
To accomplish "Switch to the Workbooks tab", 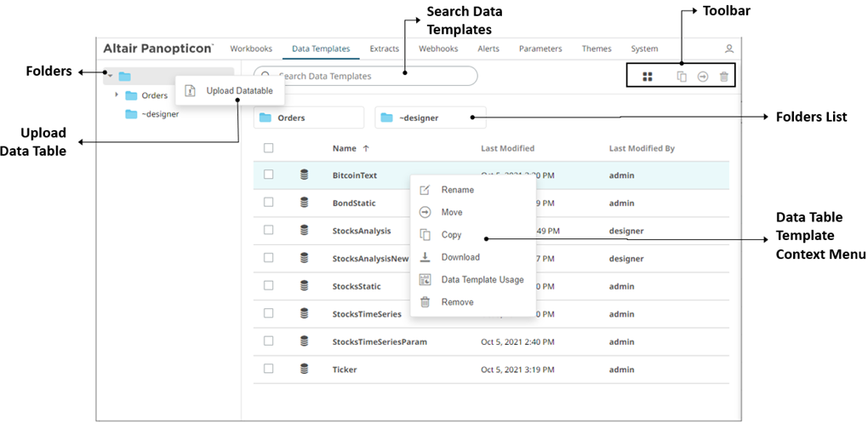I will [251, 49].
